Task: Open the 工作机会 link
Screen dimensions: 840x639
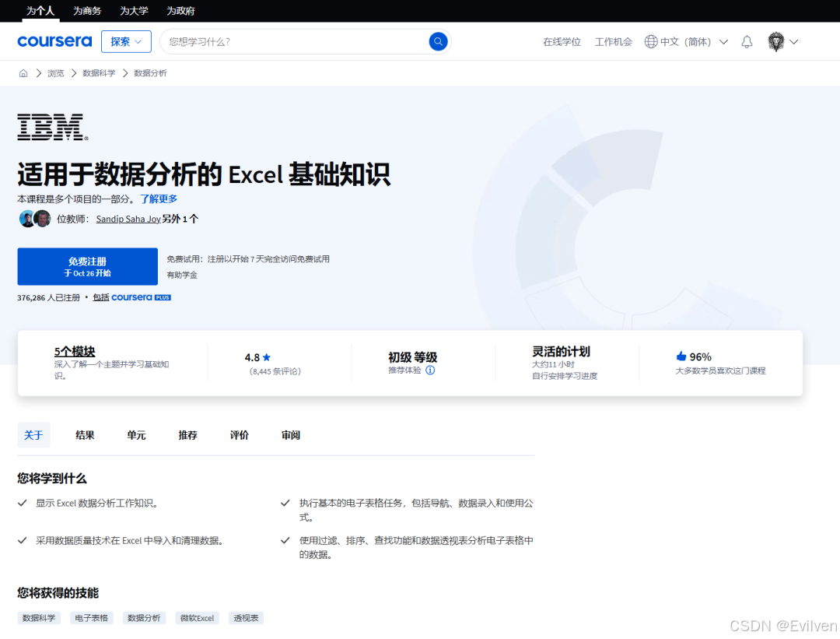Action: click(x=614, y=42)
